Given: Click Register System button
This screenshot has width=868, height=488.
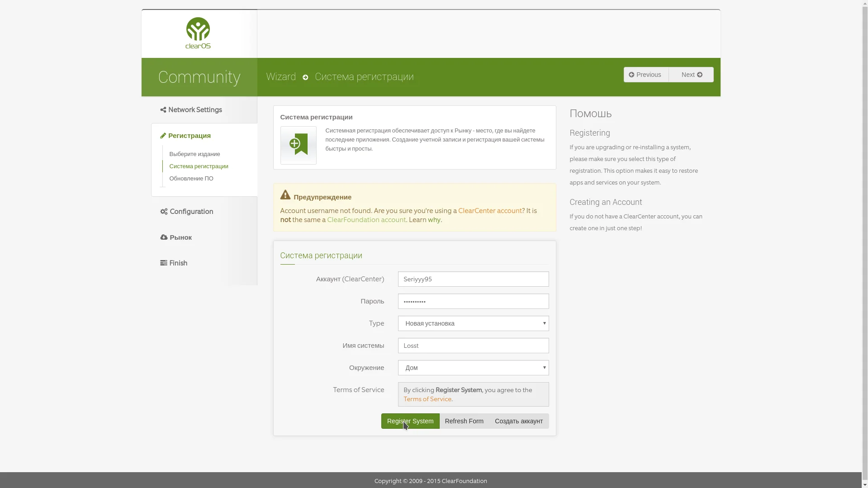Looking at the screenshot, I should pyautogui.click(x=410, y=421).
